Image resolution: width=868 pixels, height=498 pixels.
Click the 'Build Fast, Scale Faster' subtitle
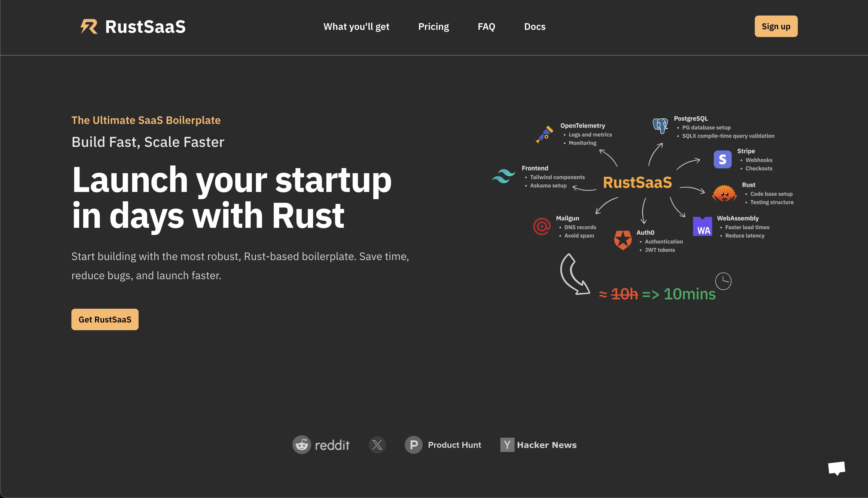pyautogui.click(x=148, y=142)
